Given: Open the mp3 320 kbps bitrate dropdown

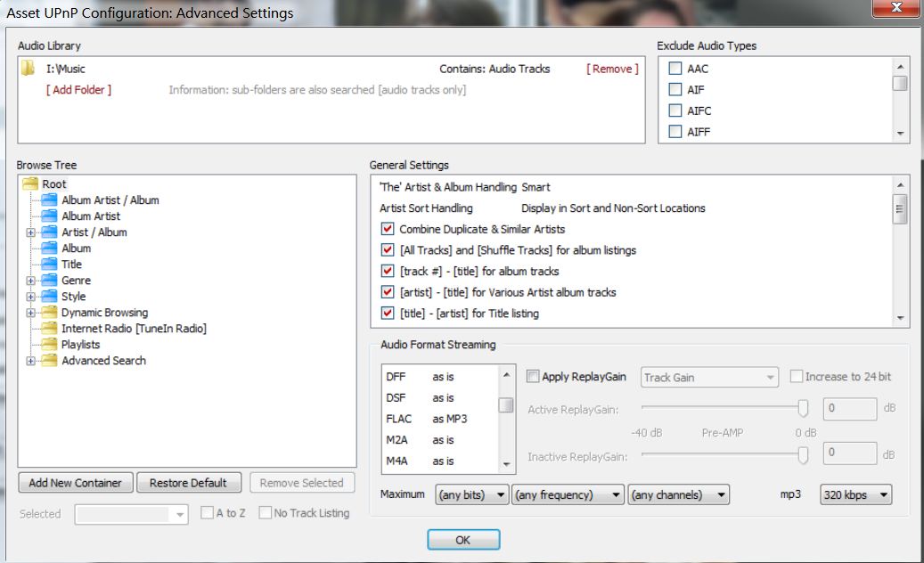Looking at the screenshot, I should [855, 494].
